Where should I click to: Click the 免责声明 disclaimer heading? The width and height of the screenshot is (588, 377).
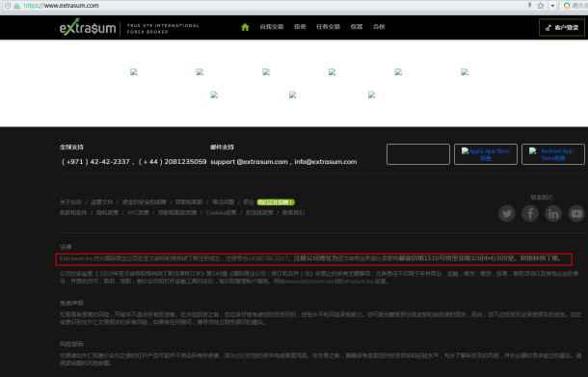pyautogui.click(x=71, y=303)
